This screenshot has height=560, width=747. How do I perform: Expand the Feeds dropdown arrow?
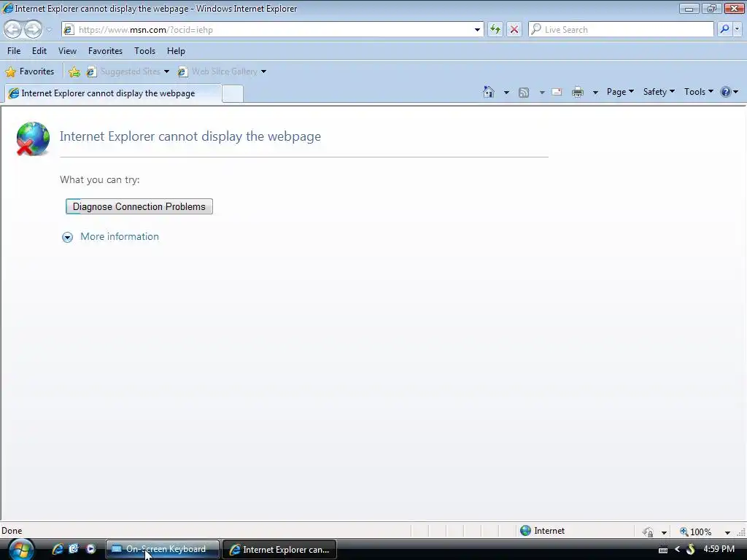[x=542, y=93]
